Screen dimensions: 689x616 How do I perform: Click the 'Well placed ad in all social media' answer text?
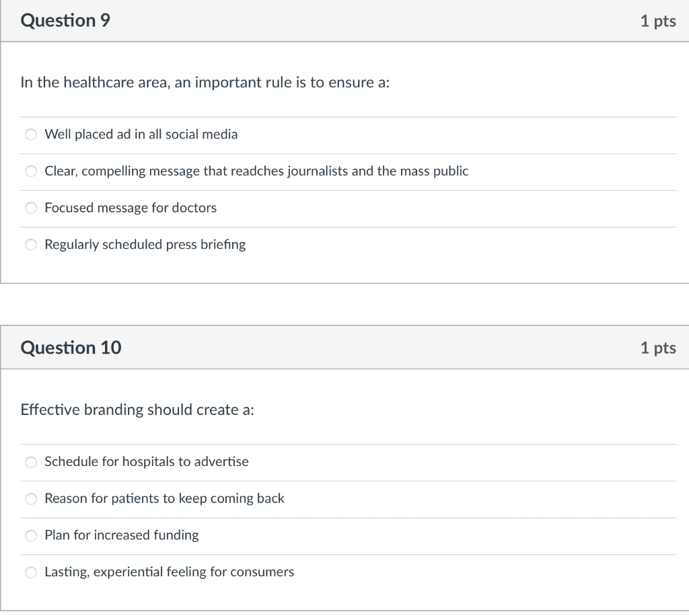(141, 134)
